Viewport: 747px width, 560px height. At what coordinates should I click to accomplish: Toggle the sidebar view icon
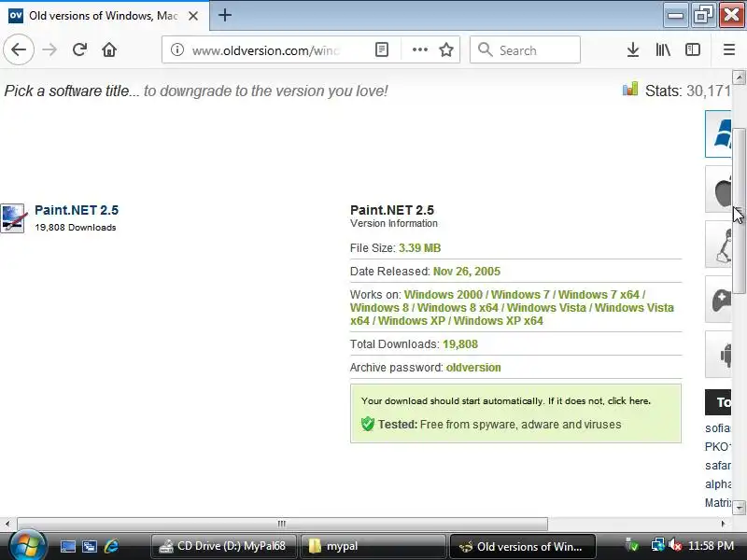pyautogui.click(x=692, y=49)
